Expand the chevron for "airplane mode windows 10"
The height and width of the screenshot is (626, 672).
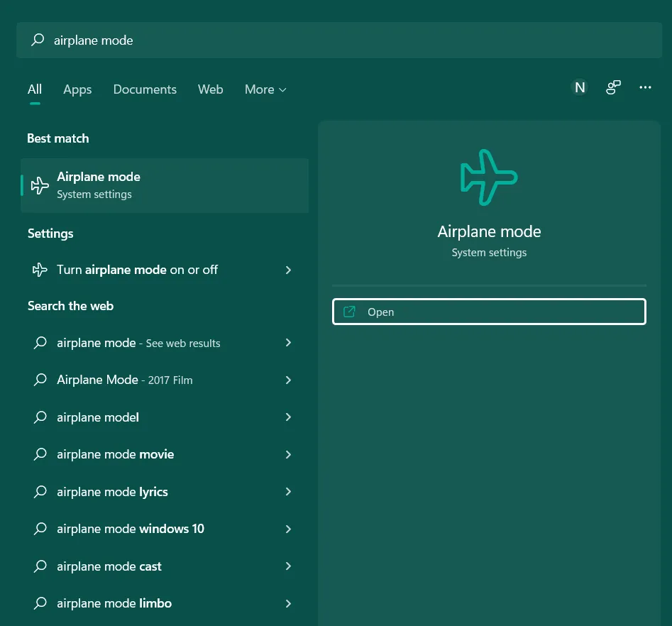(288, 529)
